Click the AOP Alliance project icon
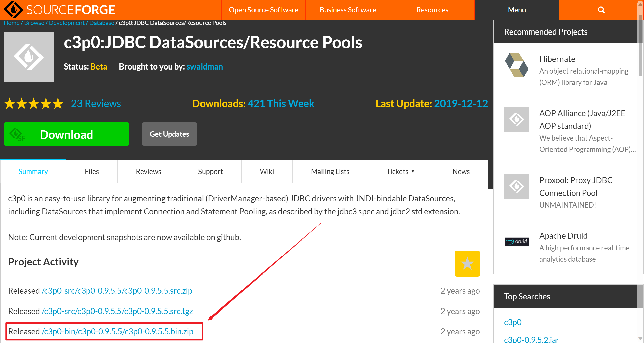The width and height of the screenshot is (644, 343). click(x=516, y=119)
